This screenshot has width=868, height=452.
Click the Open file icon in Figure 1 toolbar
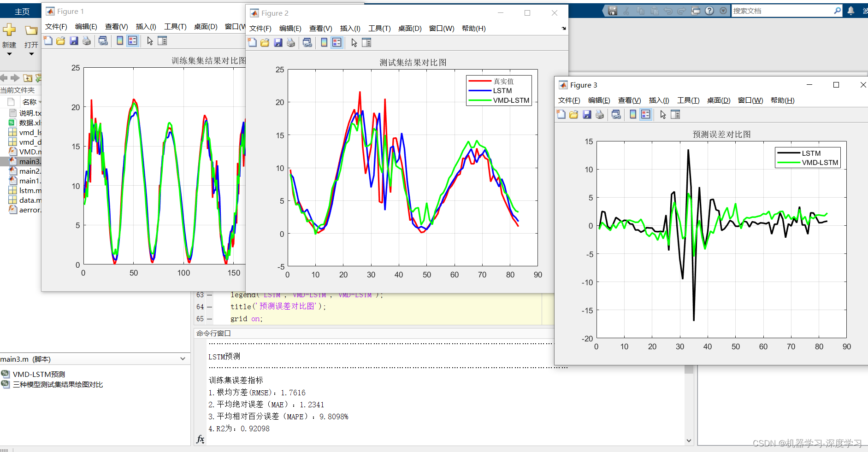click(x=60, y=41)
